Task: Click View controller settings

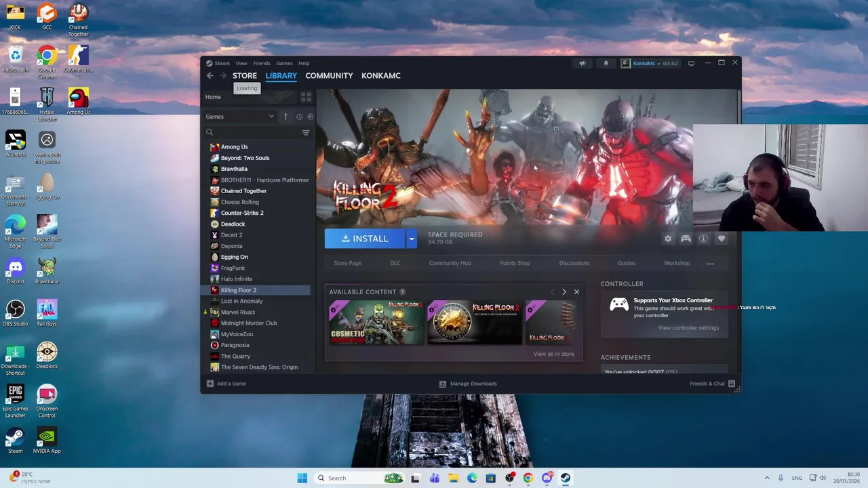Action: (688, 328)
